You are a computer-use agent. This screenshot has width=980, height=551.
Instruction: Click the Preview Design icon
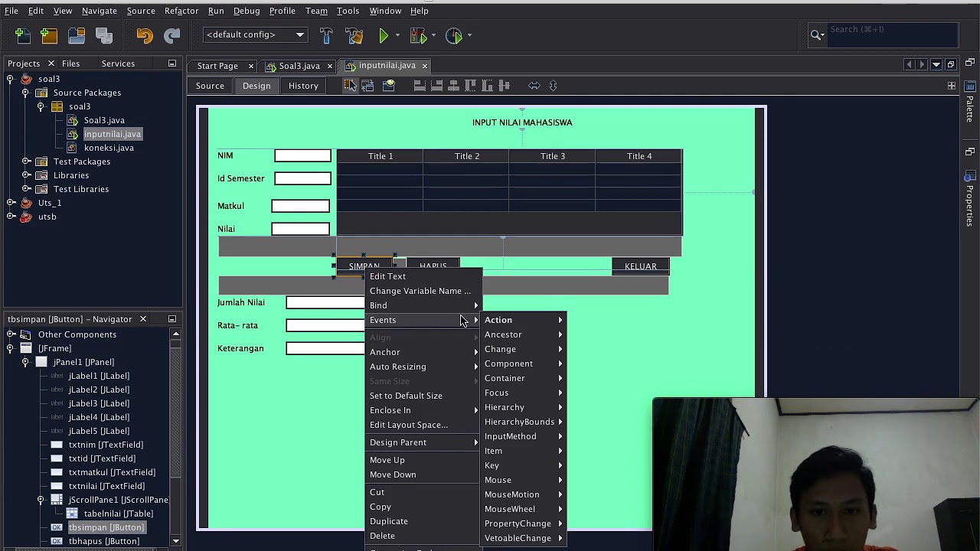click(x=388, y=86)
